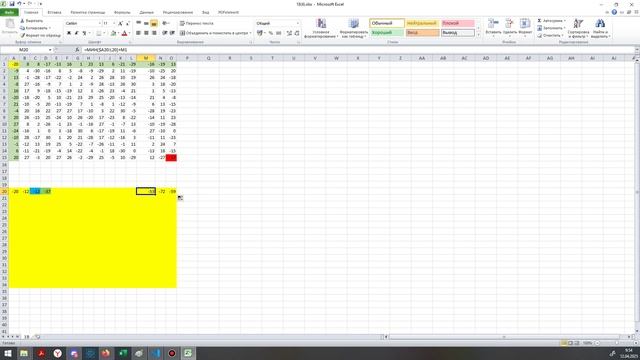The width and height of the screenshot is (640, 360).
Task: Toggle italic formatting
Action: (x=76, y=33)
